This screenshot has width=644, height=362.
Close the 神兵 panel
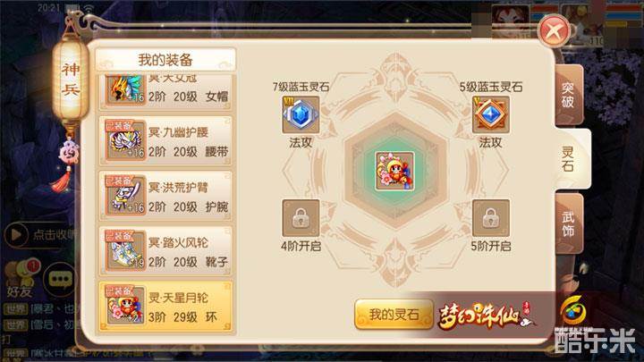[554, 30]
